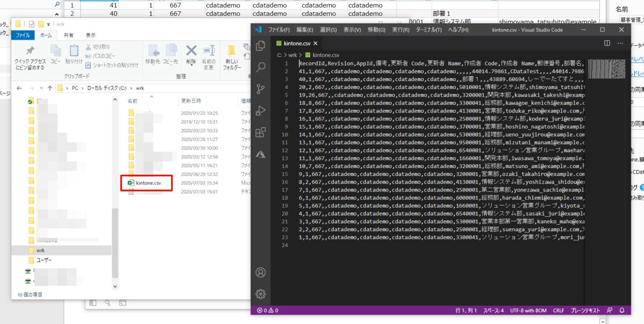
Task: Open Azure view in VS Code activity bar
Action: pyautogui.click(x=261, y=153)
